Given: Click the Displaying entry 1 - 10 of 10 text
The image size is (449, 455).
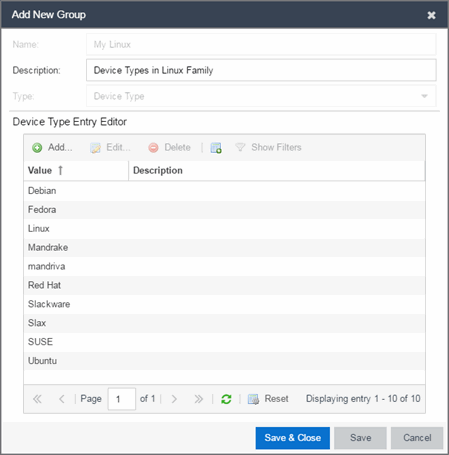Looking at the screenshot, I should click(363, 399).
